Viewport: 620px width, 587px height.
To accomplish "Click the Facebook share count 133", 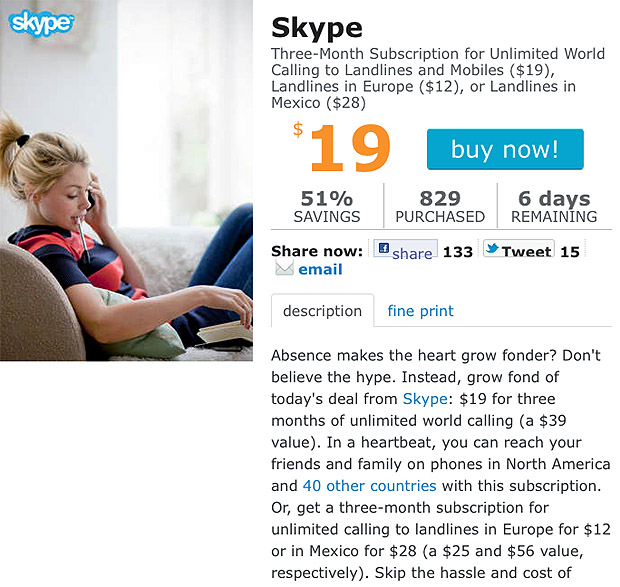I will coord(458,252).
